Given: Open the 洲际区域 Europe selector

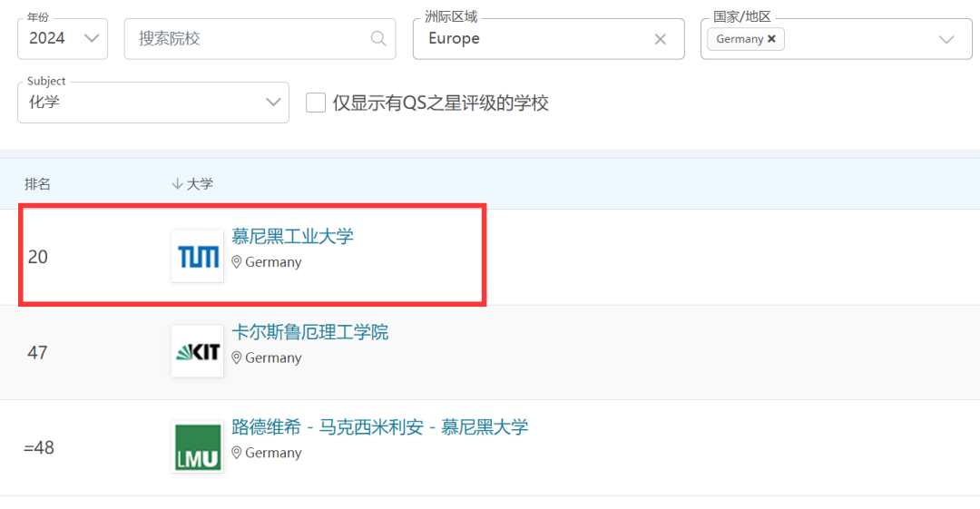Looking at the screenshot, I should click(548, 39).
